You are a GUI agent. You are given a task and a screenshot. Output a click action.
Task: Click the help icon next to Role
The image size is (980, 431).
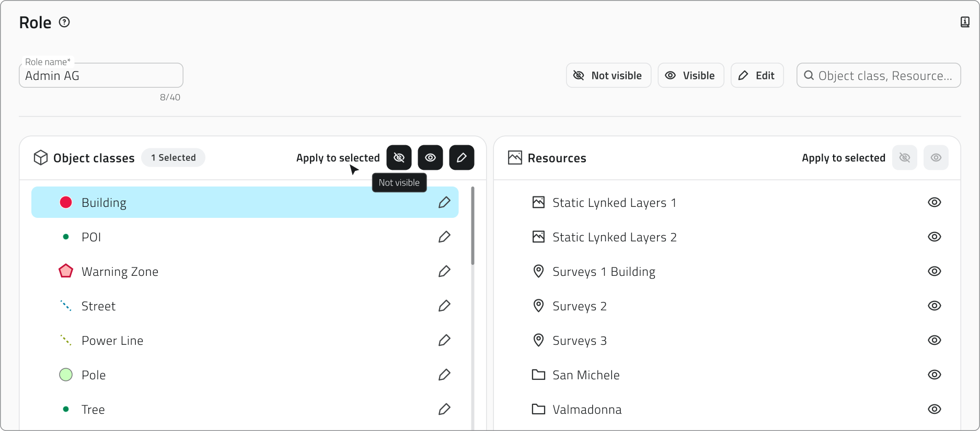[64, 22]
